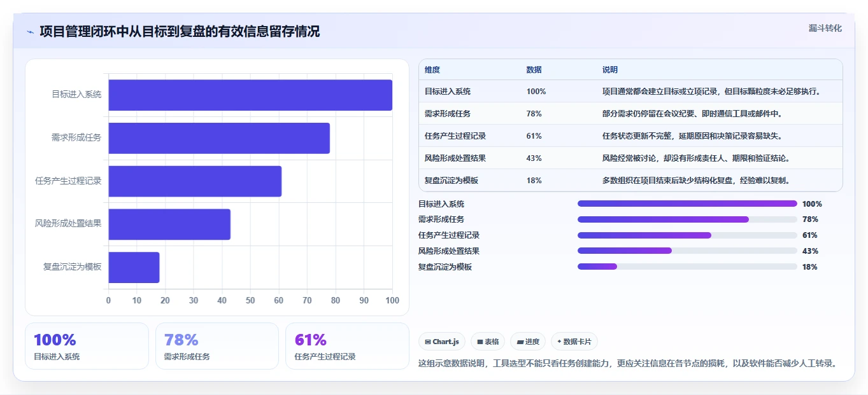Click the x-axis tick value 50
Screen dimensions: 868x395
[250, 300]
